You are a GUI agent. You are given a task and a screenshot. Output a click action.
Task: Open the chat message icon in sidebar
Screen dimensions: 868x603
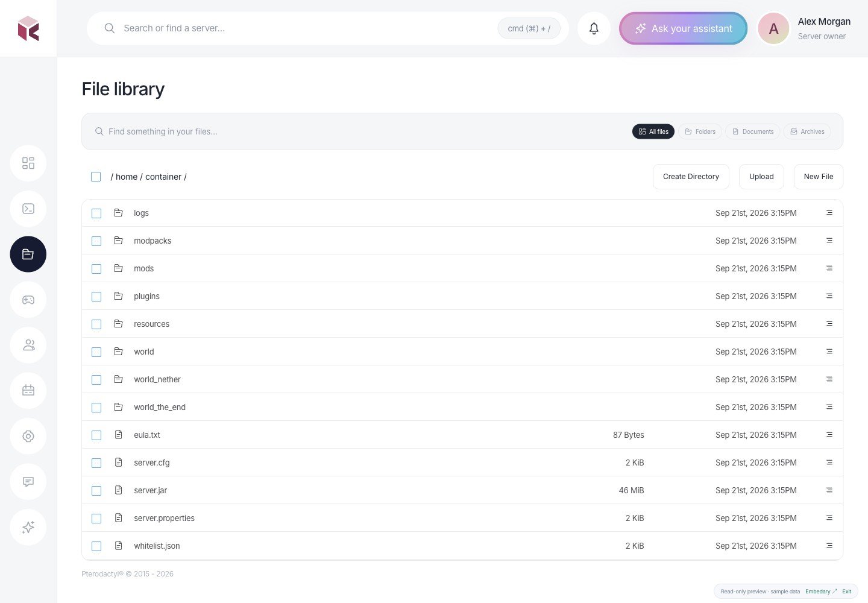click(28, 482)
